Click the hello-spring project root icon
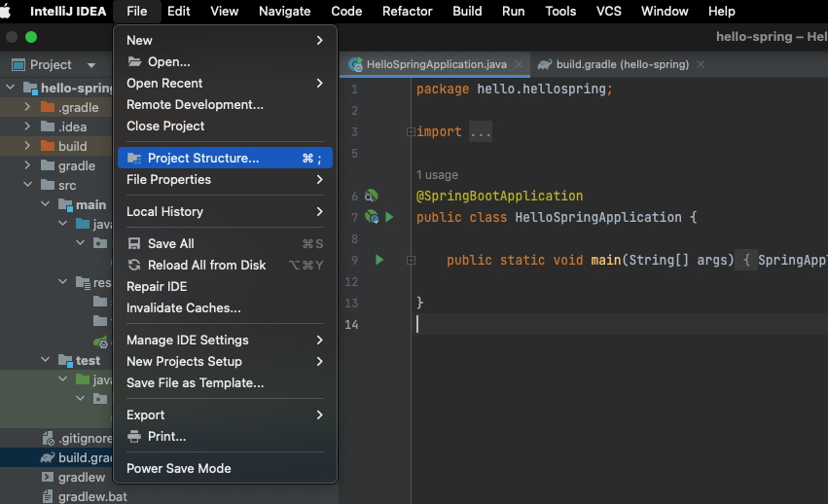 [30, 88]
